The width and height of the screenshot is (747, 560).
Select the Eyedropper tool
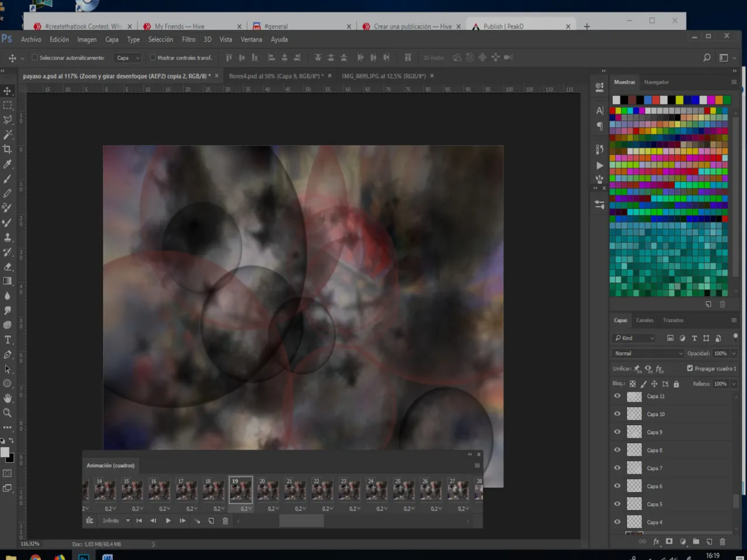point(8,164)
